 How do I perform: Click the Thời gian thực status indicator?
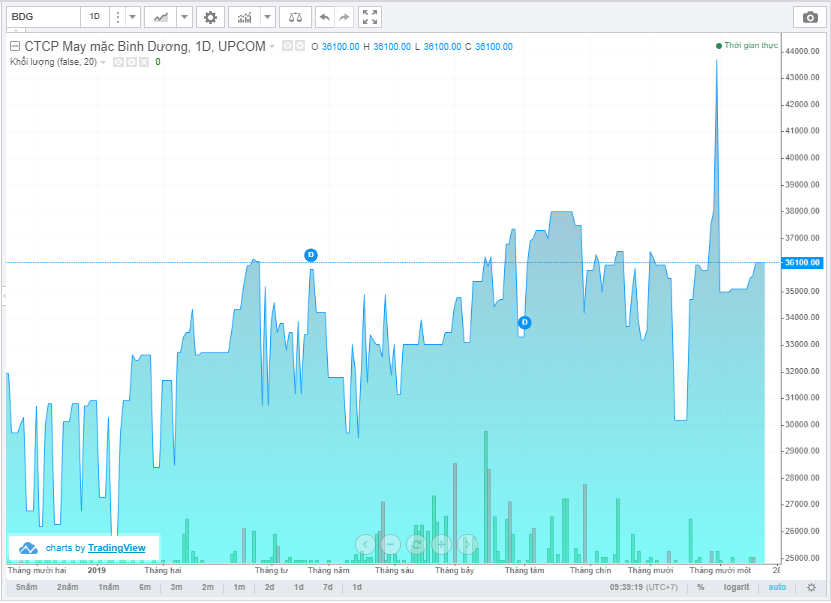point(747,46)
